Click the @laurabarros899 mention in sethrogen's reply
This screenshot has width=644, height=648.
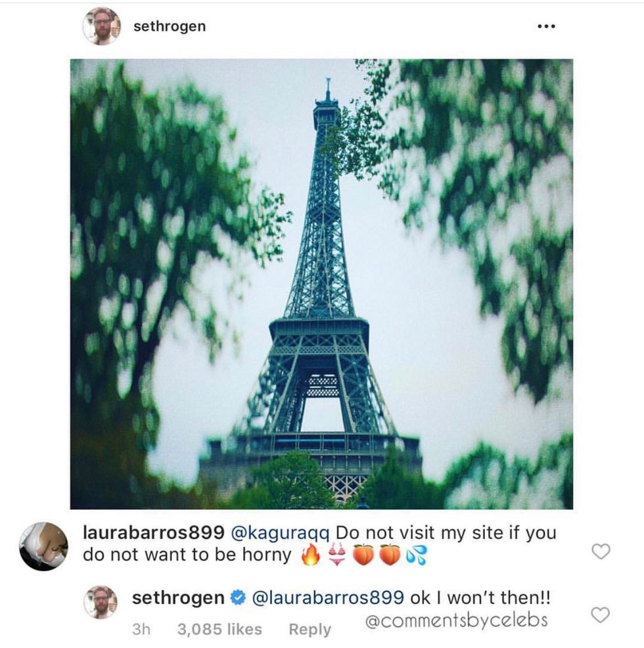[328, 597]
